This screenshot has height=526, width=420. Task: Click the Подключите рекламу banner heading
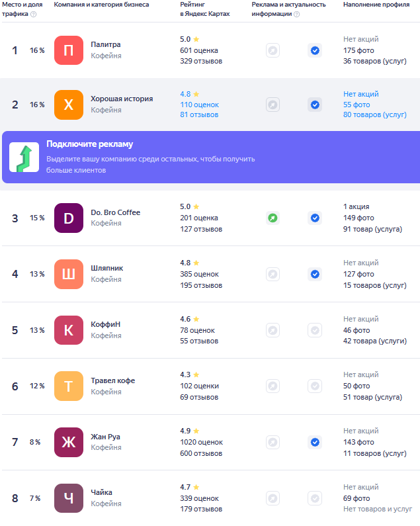(x=89, y=144)
